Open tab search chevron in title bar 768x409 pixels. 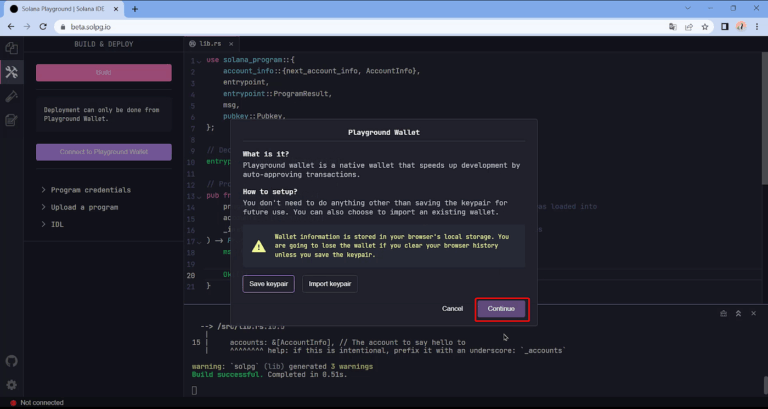688,8
